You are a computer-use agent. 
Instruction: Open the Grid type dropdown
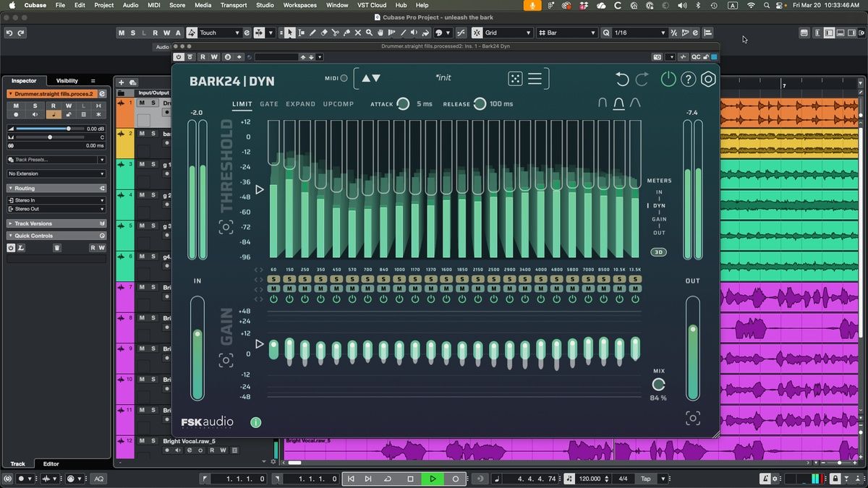click(x=506, y=33)
